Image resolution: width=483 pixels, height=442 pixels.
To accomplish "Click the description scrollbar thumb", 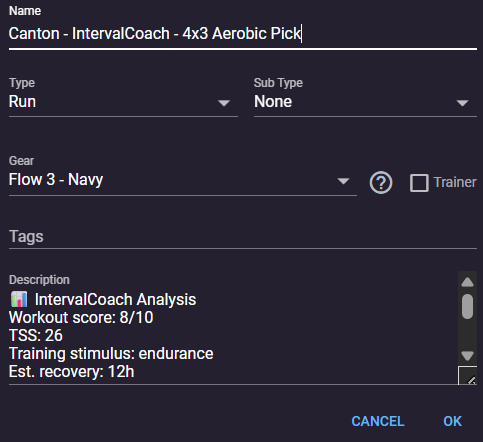I will click(467, 306).
